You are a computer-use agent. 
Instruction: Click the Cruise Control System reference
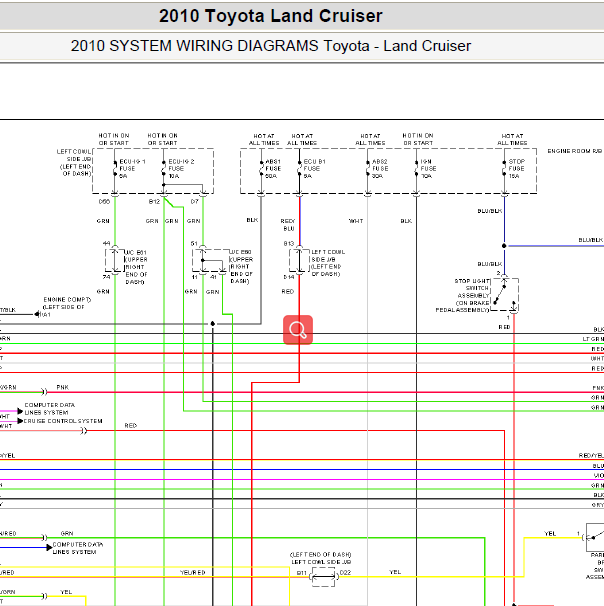[64, 421]
